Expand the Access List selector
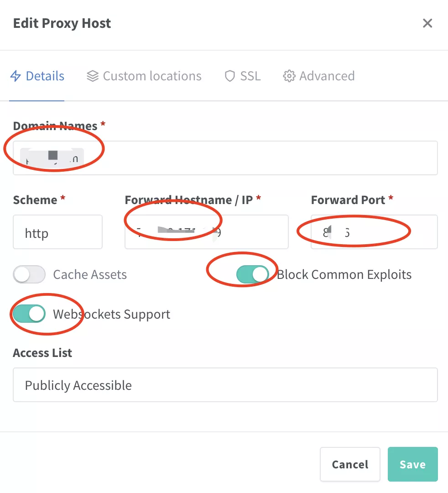This screenshot has width=448, height=493. tap(225, 385)
